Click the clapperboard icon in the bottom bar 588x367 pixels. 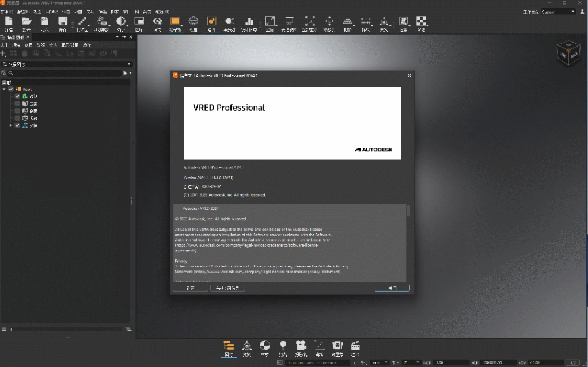point(355,345)
